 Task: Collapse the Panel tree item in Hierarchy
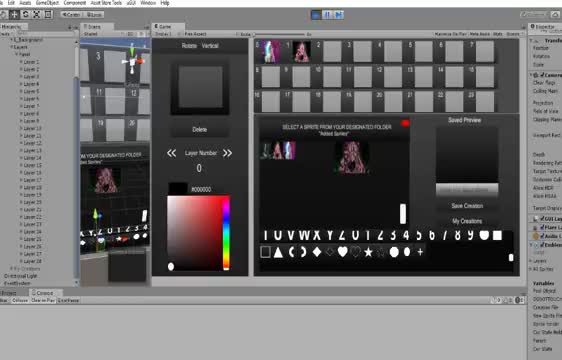[x=16, y=54]
